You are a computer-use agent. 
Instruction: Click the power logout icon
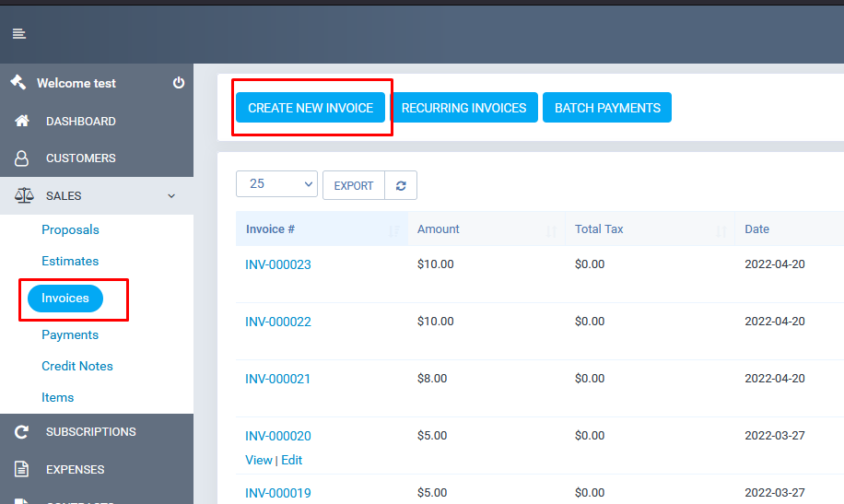179,83
